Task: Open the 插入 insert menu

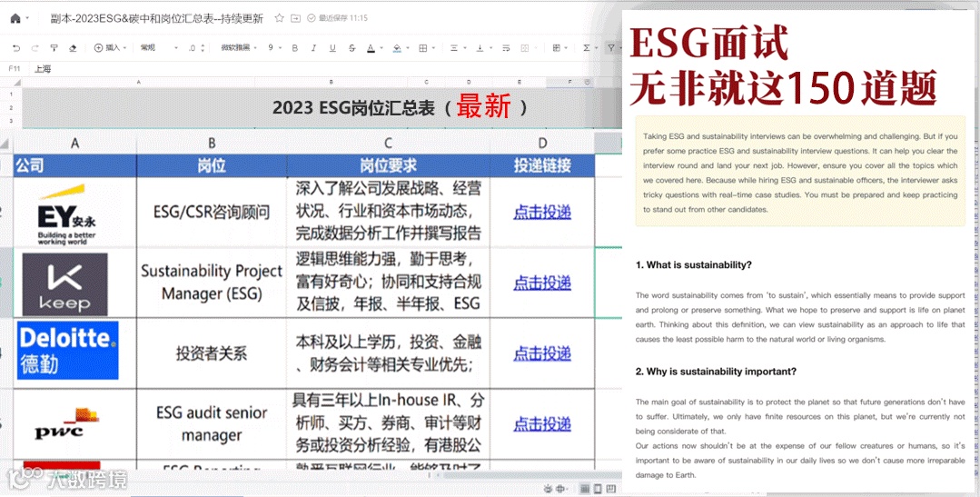Action: (110, 47)
